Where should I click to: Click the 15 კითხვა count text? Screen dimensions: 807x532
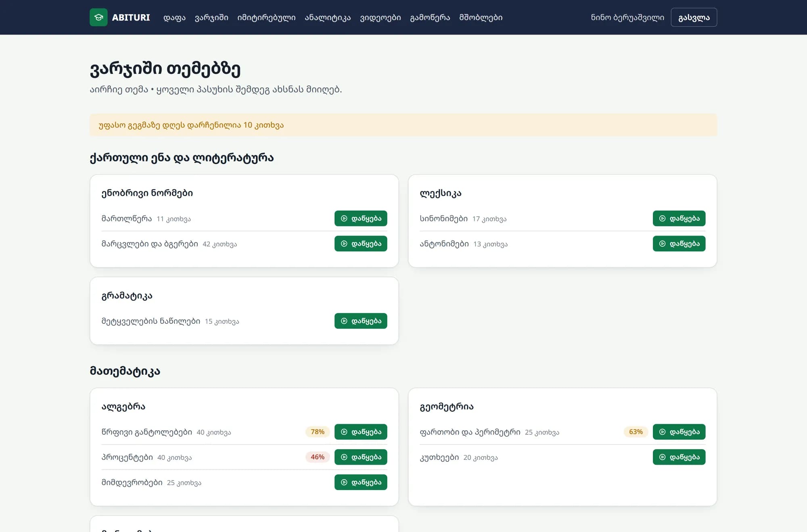222,321
